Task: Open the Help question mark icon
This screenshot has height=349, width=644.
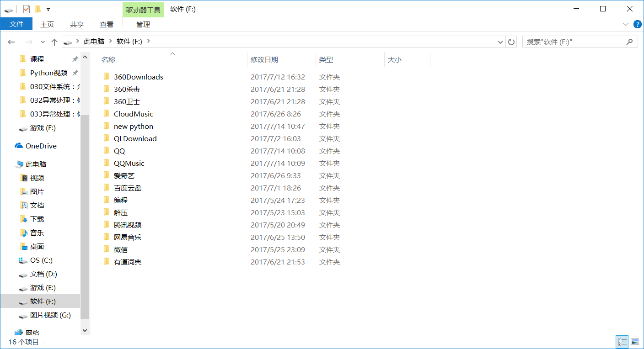Action: coord(637,24)
